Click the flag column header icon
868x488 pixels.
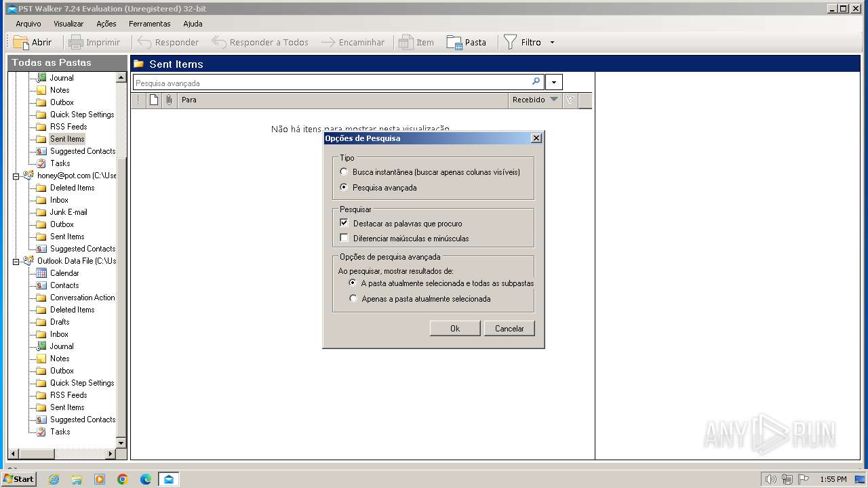(x=570, y=100)
